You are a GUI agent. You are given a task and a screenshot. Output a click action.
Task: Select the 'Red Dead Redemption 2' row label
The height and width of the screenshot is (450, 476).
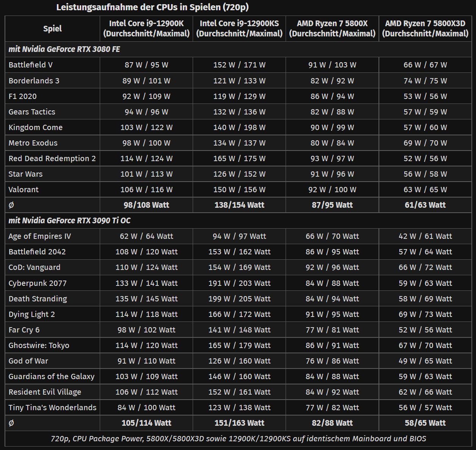pos(52,158)
